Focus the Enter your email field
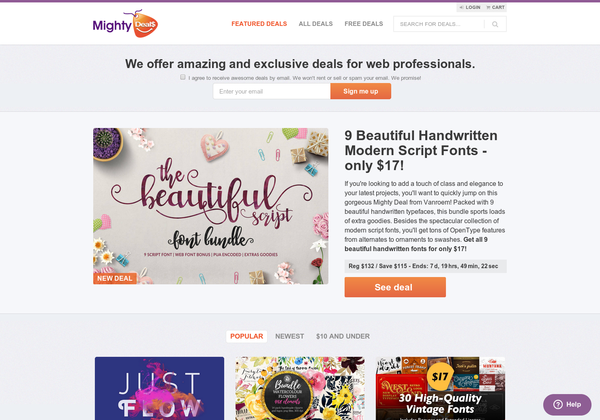Image resolution: width=600 pixels, height=420 pixels. click(272, 91)
